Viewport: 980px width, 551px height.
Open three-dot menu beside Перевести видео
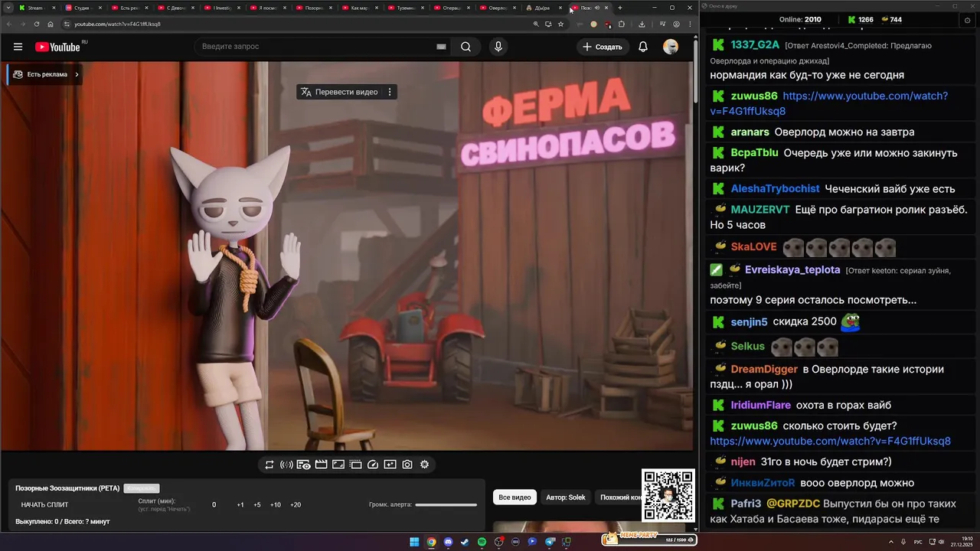pos(390,92)
